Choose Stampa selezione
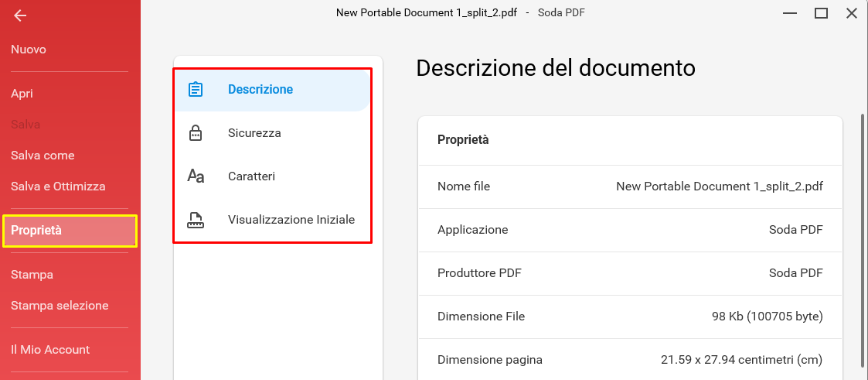The image size is (868, 380). [60, 306]
